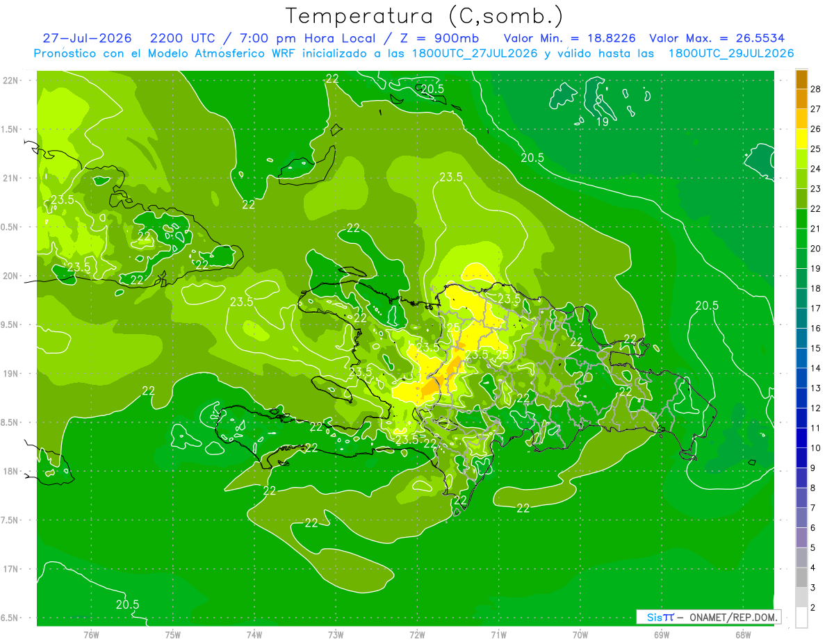
Task: Click the init time "1800UTC_27JUL2026"
Action: (x=475, y=53)
